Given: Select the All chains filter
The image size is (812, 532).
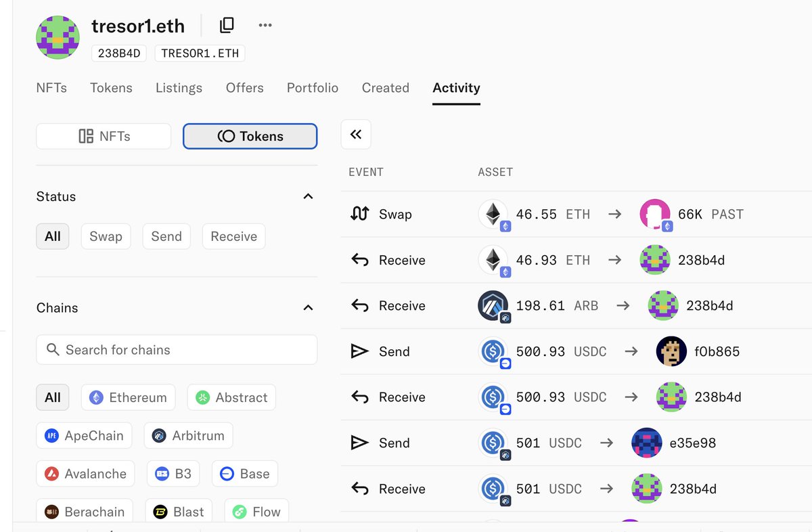Looking at the screenshot, I should (53, 397).
